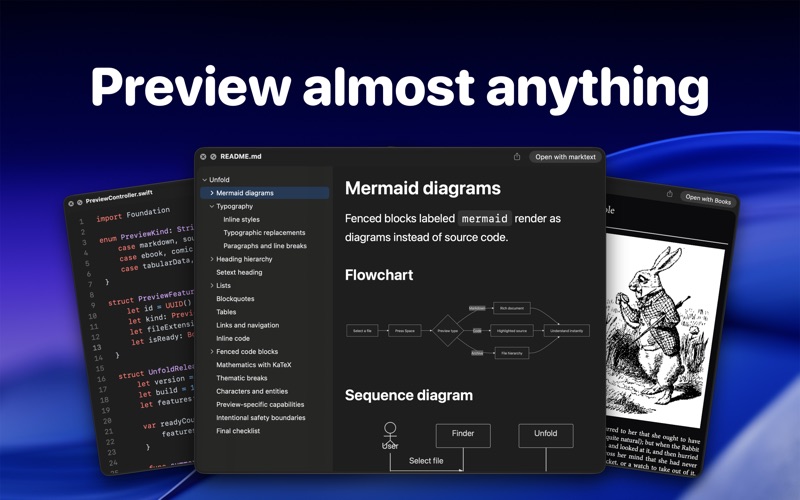Click the Unfold sequence participant box
The height and width of the screenshot is (500, 800).
(546, 436)
